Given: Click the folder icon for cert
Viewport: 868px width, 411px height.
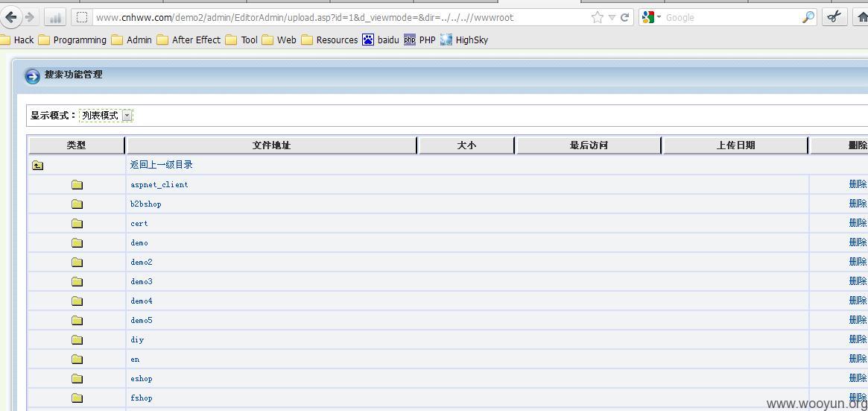Looking at the screenshot, I should [77, 223].
